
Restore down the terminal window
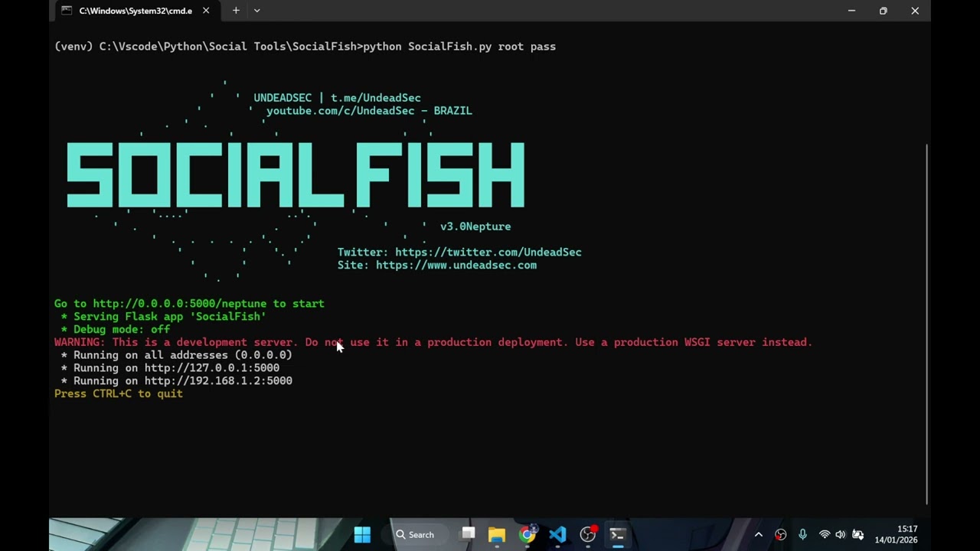883,11
